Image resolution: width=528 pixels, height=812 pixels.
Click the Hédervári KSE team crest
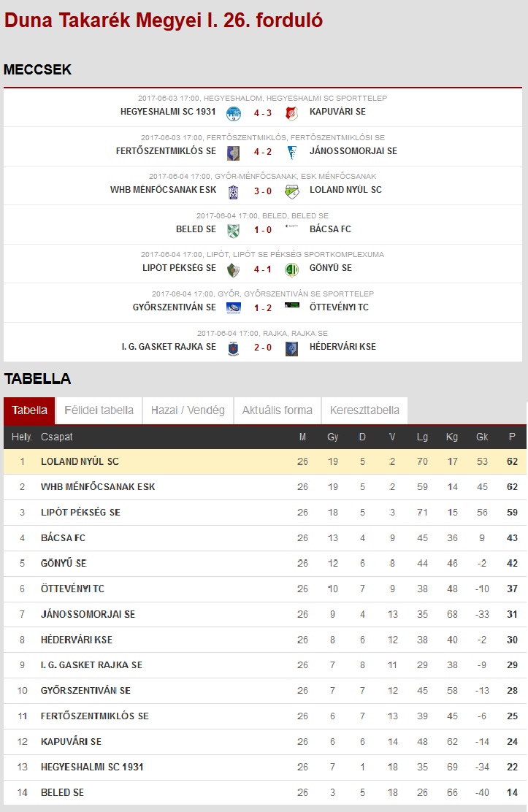click(291, 348)
